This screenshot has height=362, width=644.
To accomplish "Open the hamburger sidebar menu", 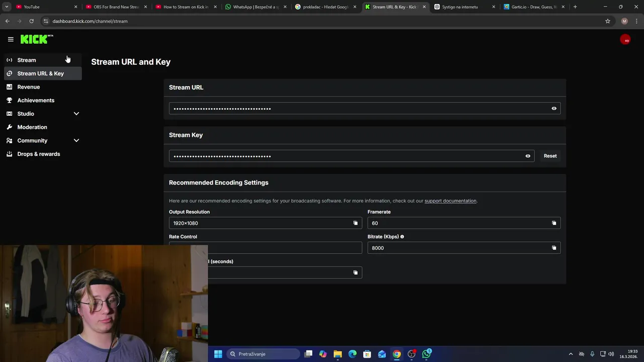I will 11,39.
